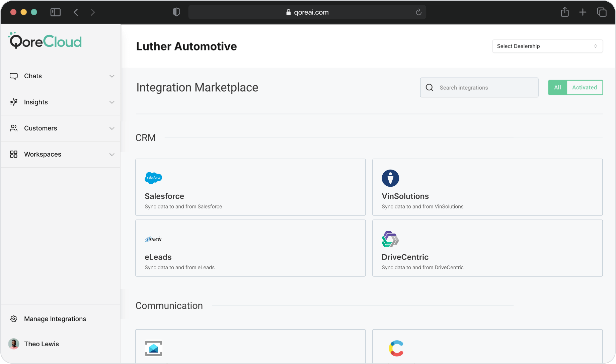Open the Customers sidebar menu
Screen dimensions: 616x364
pyautogui.click(x=41, y=128)
